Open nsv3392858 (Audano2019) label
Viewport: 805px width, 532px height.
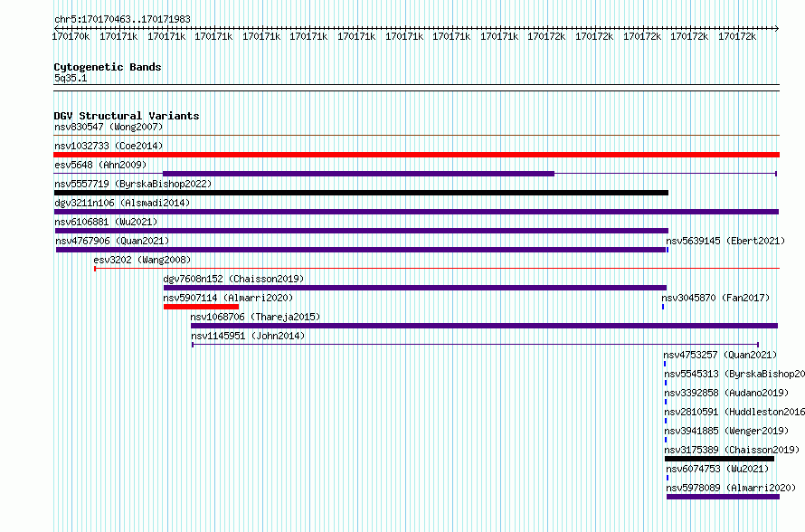[x=726, y=393]
